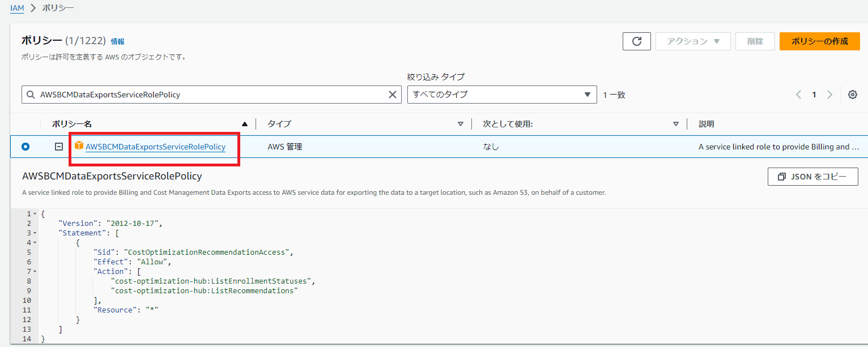Click the "Sid" CostOptimizationRecommendationAccess line
The width and height of the screenshot is (868, 347).
click(194, 252)
